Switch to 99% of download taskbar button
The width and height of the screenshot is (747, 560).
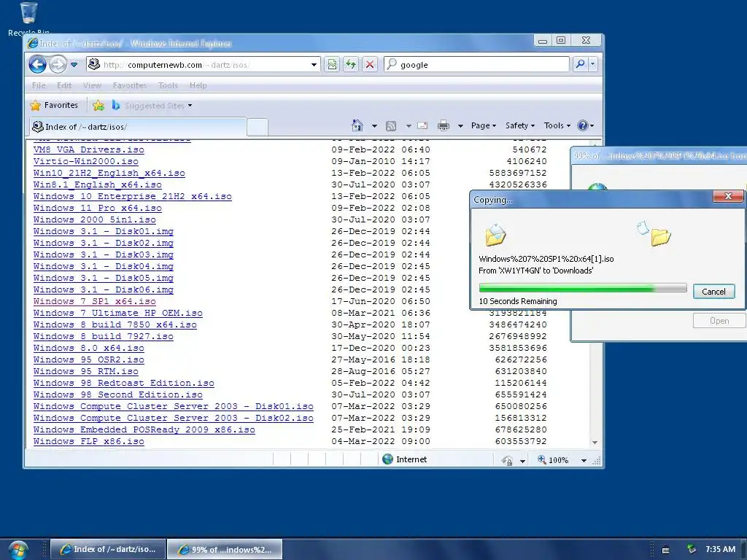(x=225, y=550)
